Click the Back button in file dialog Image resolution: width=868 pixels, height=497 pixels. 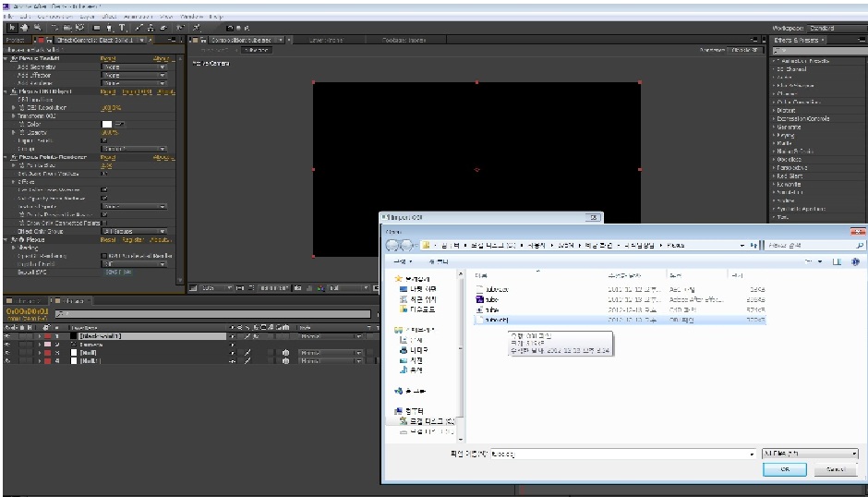pyautogui.click(x=392, y=245)
